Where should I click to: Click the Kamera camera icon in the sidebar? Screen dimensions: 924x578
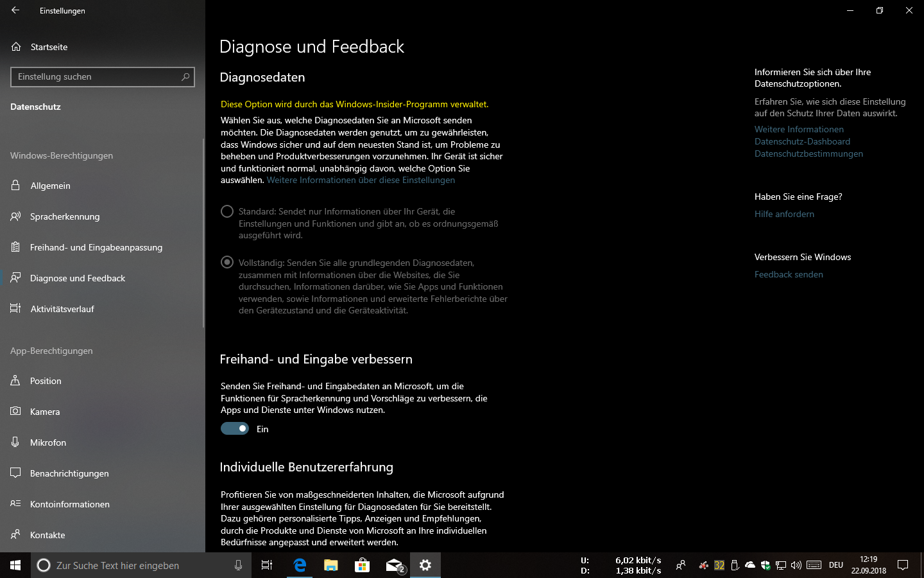coord(16,411)
